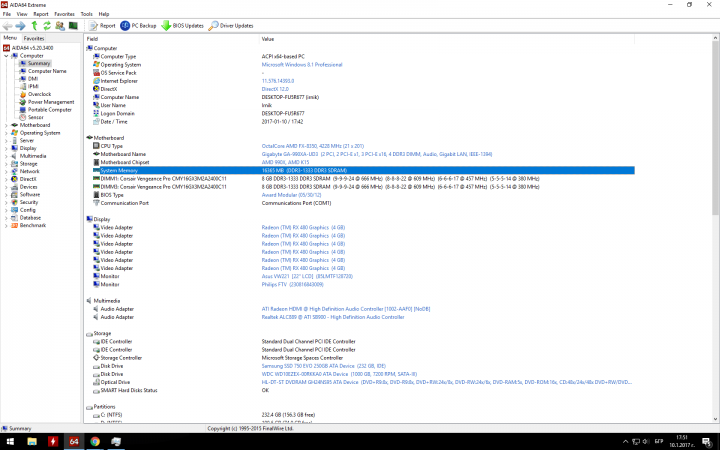This screenshot has height=450, width=720.
Task: Open Chrome from the taskbar
Action: tap(95, 441)
